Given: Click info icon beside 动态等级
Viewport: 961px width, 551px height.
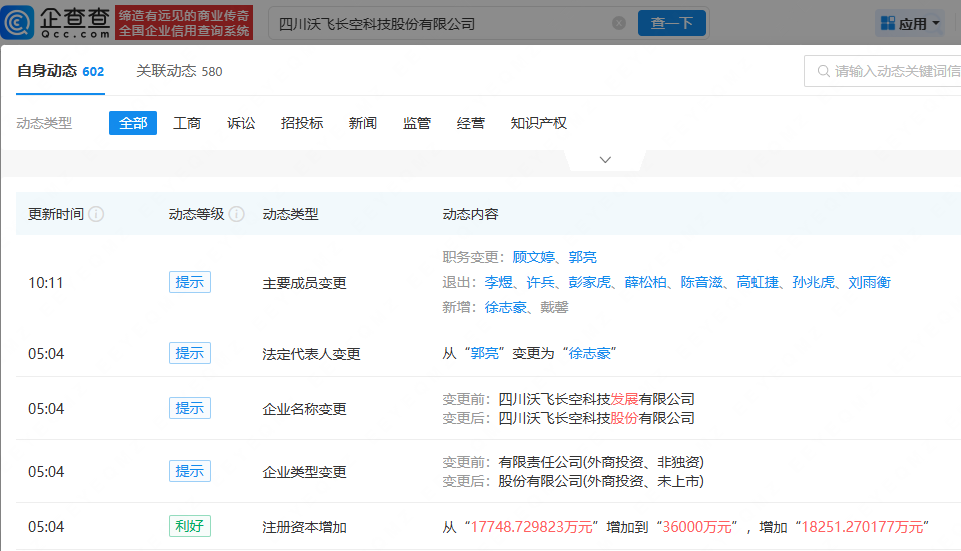Looking at the screenshot, I should tap(237, 214).
